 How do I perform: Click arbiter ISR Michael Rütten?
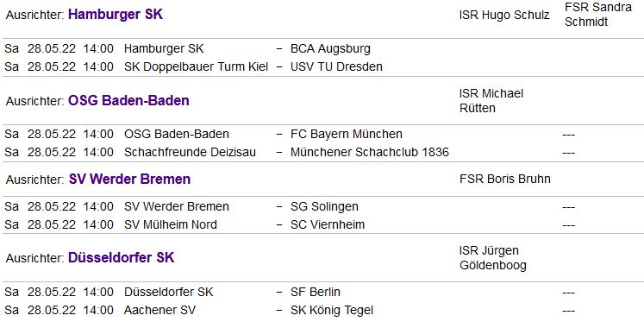491,101
